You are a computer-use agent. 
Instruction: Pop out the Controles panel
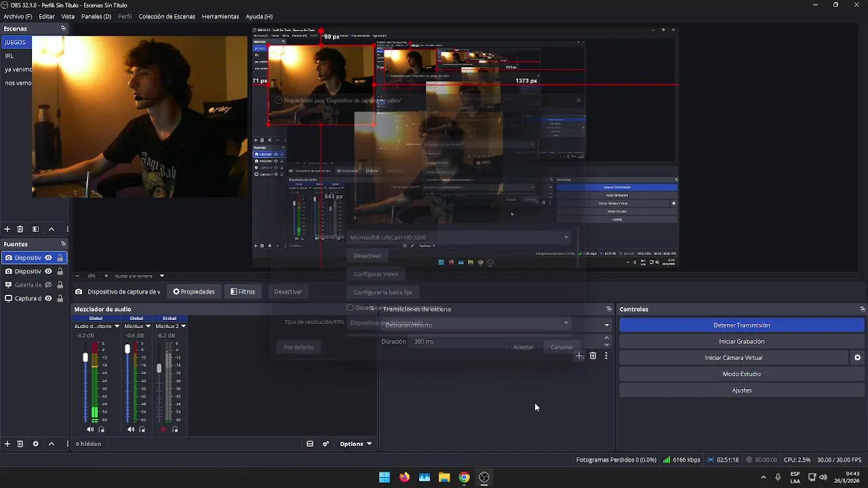click(x=862, y=309)
